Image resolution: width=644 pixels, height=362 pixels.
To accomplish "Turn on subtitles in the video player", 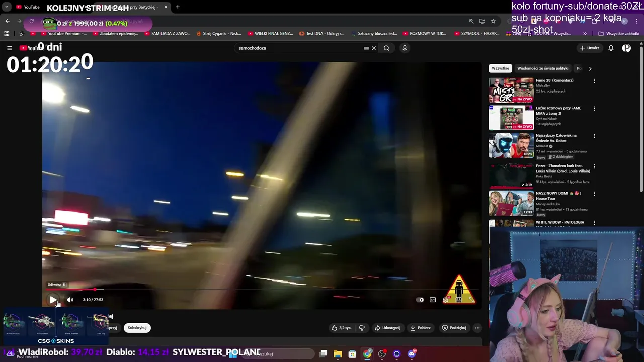I will tap(433, 300).
